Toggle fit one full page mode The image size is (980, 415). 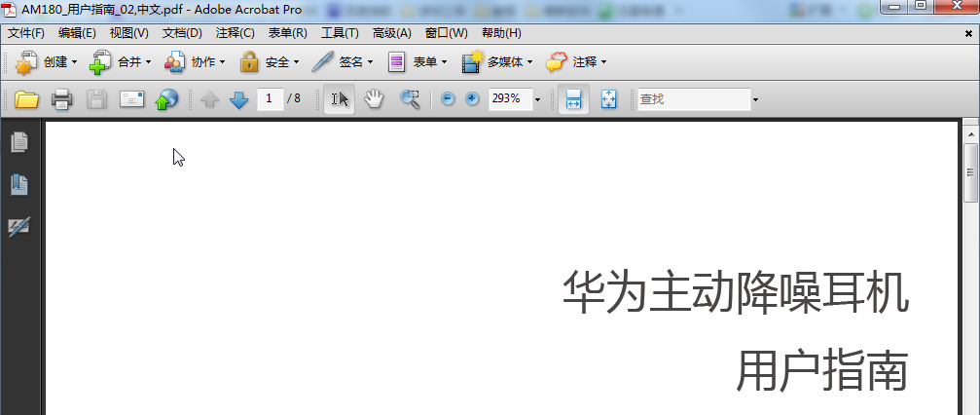[609, 99]
